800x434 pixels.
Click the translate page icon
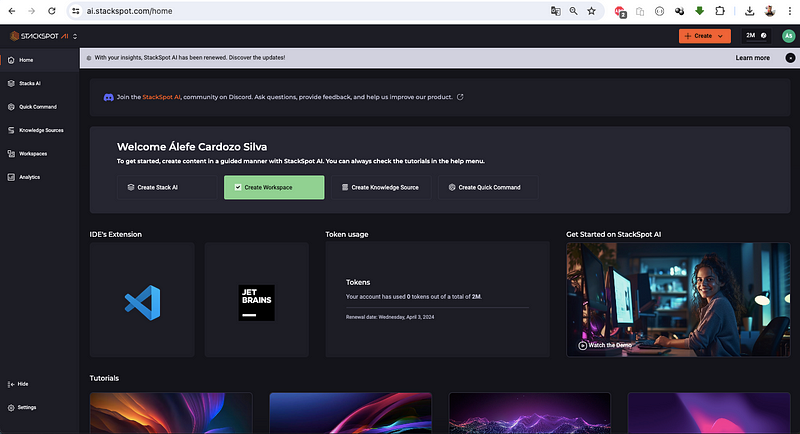tap(556, 11)
